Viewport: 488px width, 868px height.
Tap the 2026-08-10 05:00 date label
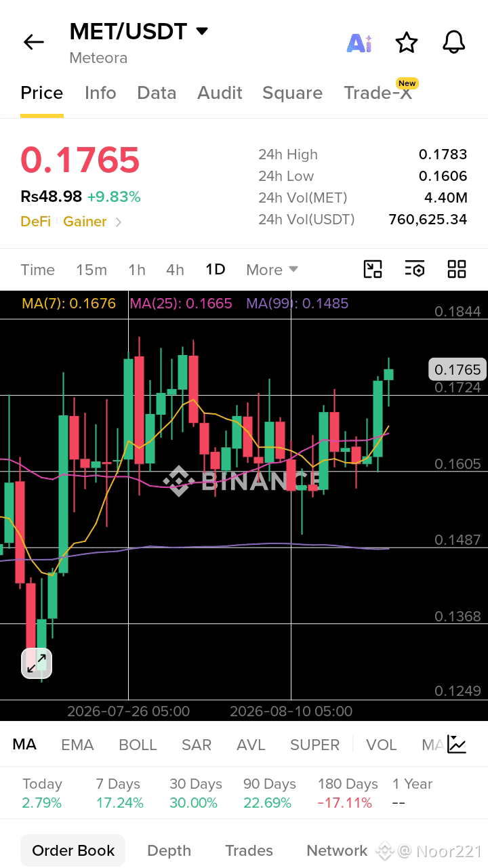pyautogui.click(x=291, y=711)
